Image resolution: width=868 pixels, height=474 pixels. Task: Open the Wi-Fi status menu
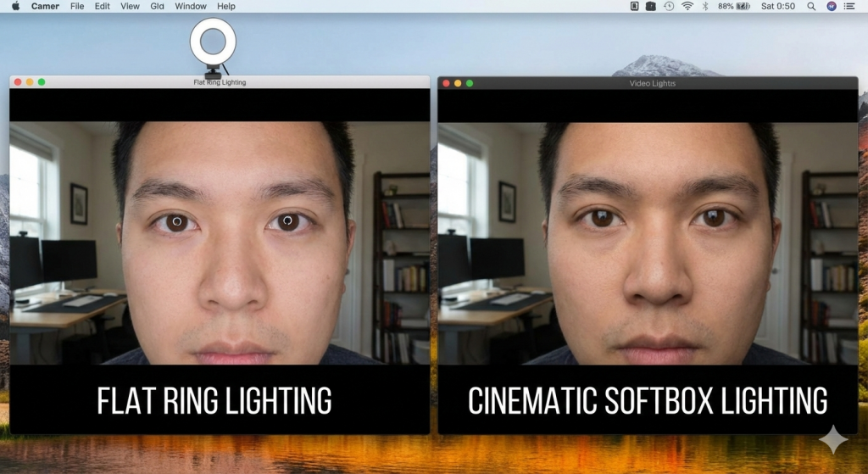[687, 6]
